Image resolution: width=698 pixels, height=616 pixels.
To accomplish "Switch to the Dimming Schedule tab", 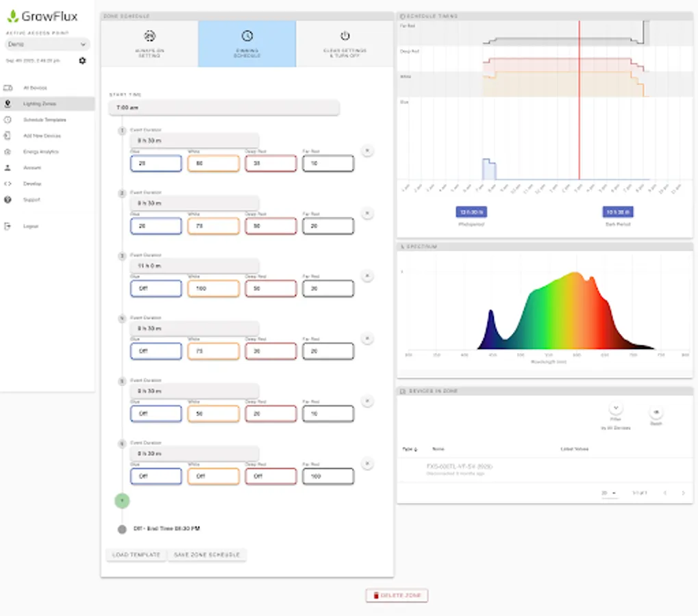I will [247, 44].
